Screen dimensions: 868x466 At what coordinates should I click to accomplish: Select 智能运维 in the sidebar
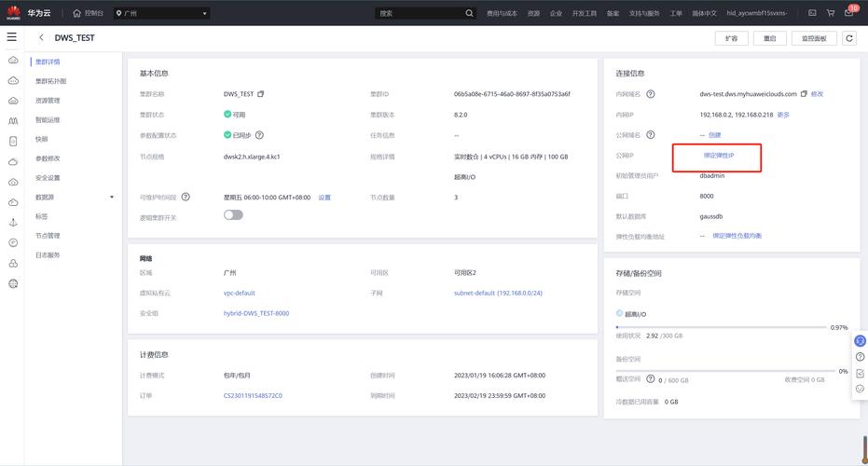pos(48,120)
